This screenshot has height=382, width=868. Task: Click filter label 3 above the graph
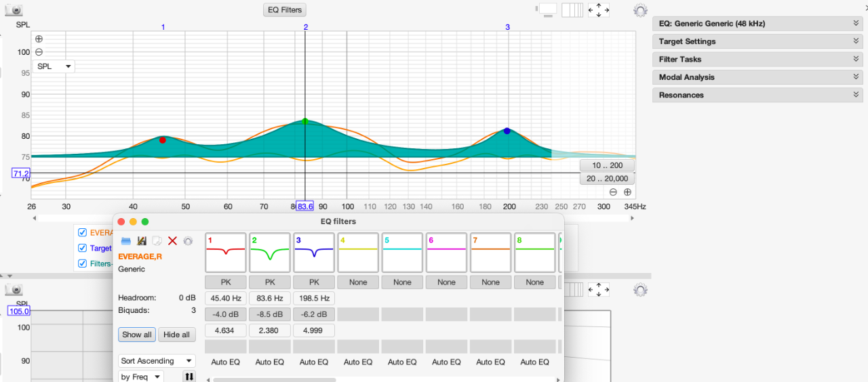pyautogui.click(x=507, y=27)
